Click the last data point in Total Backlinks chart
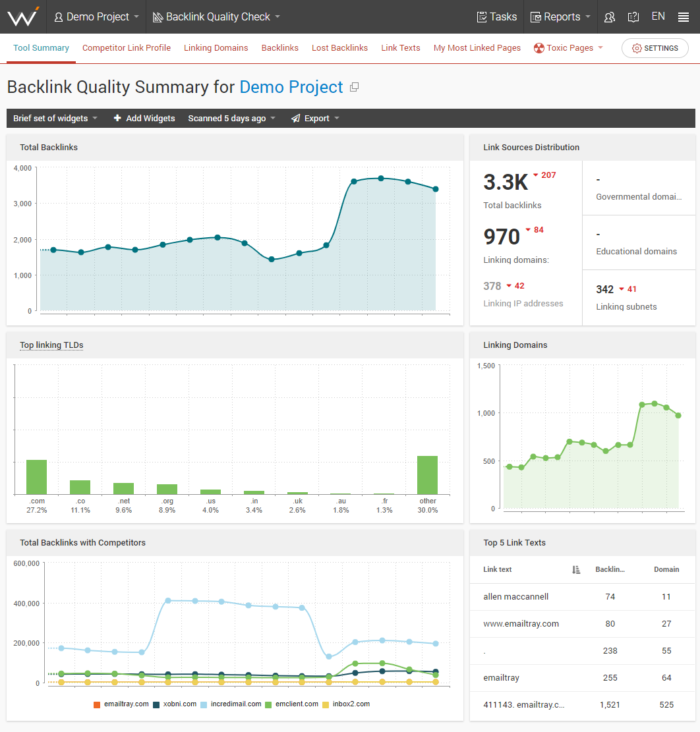 [x=436, y=189]
